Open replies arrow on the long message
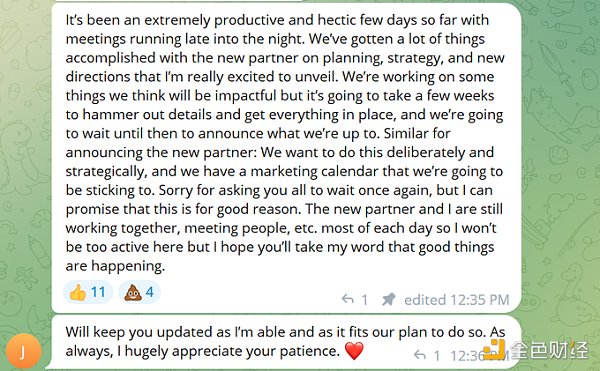Viewport: 600px width, 371px height. tap(347, 299)
